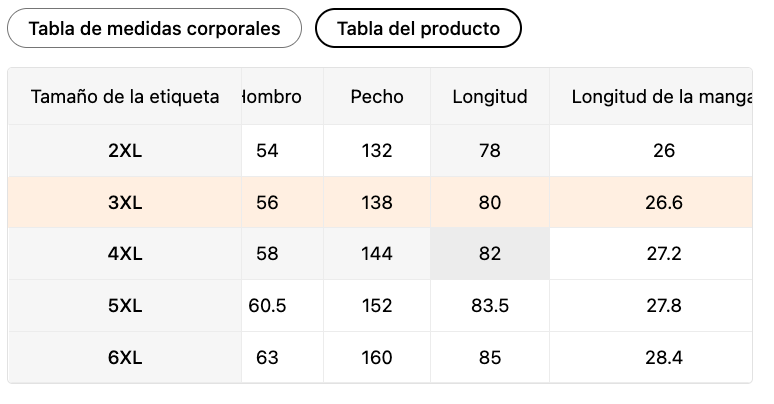This screenshot has height=404, width=774.
Task: Click the 82 length cell for 4XL
Action: point(490,254)
